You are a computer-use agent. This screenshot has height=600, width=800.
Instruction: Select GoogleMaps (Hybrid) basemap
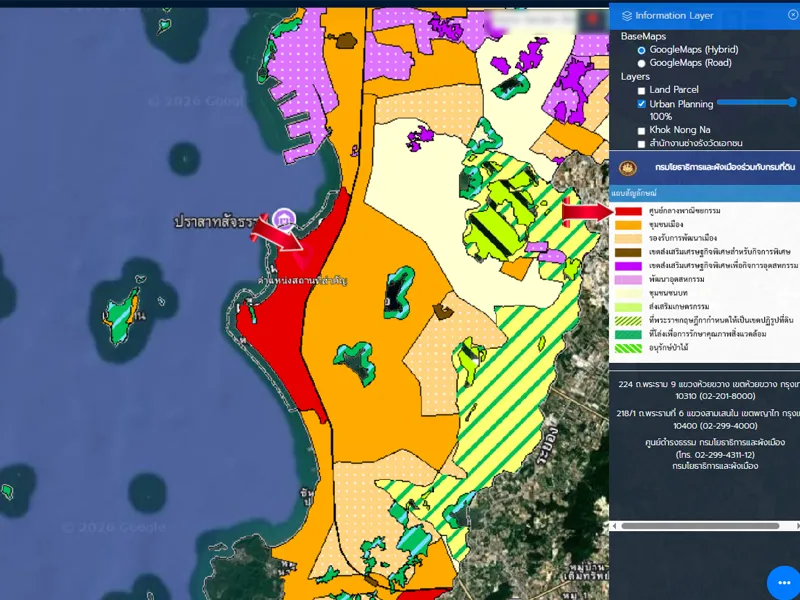(x=642, y=50)
